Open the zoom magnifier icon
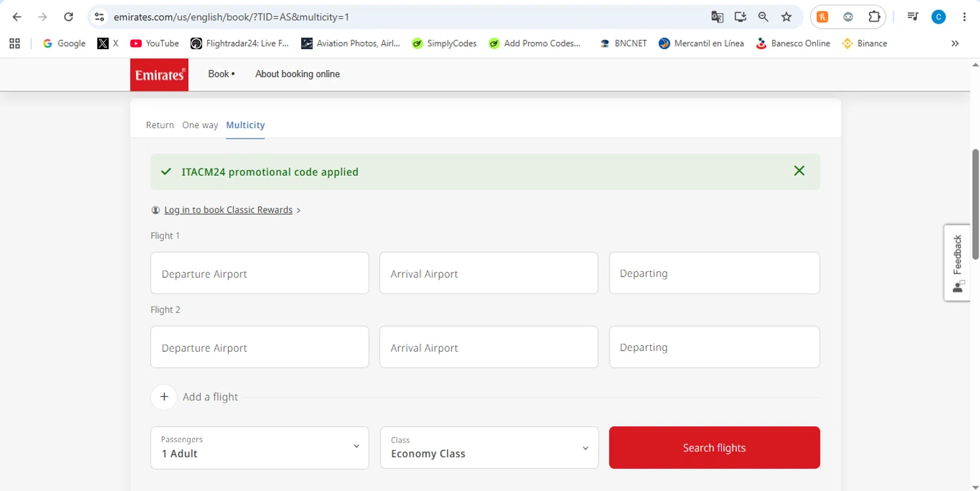The image size is (980, 491). coord(763,17)
